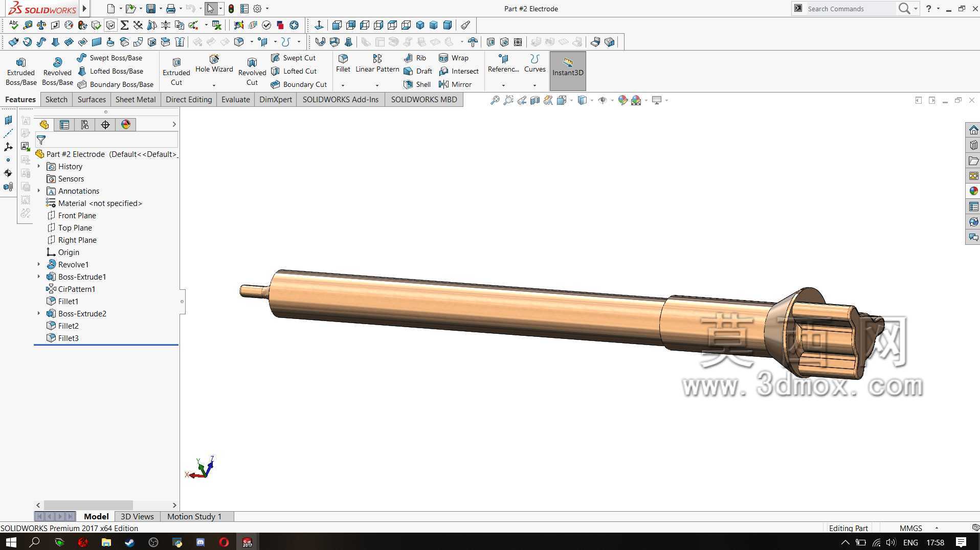Open Equations with the sigma icon

click(124, 25)
